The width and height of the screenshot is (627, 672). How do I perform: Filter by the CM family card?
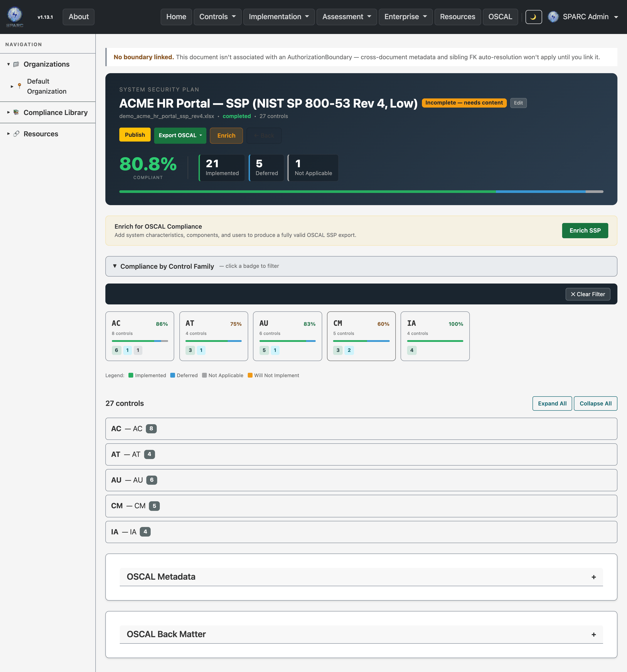click(361, 336)
